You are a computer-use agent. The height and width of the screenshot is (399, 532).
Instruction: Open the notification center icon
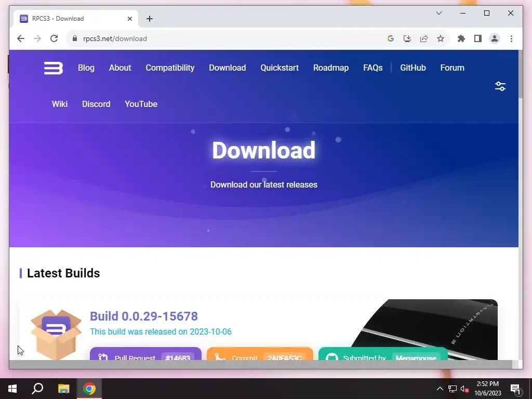pyautogui.click(x=515, y=389)
